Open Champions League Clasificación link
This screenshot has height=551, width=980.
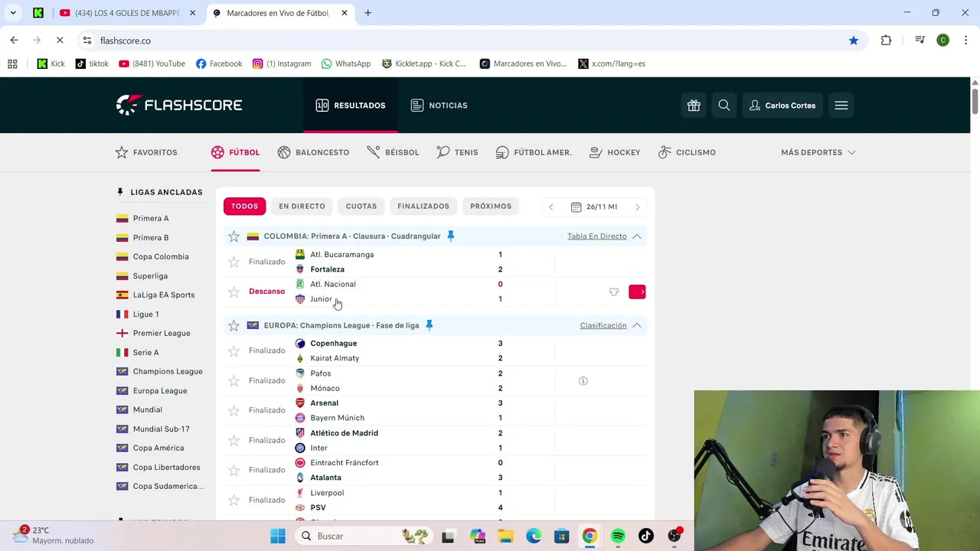pos(603,325)
